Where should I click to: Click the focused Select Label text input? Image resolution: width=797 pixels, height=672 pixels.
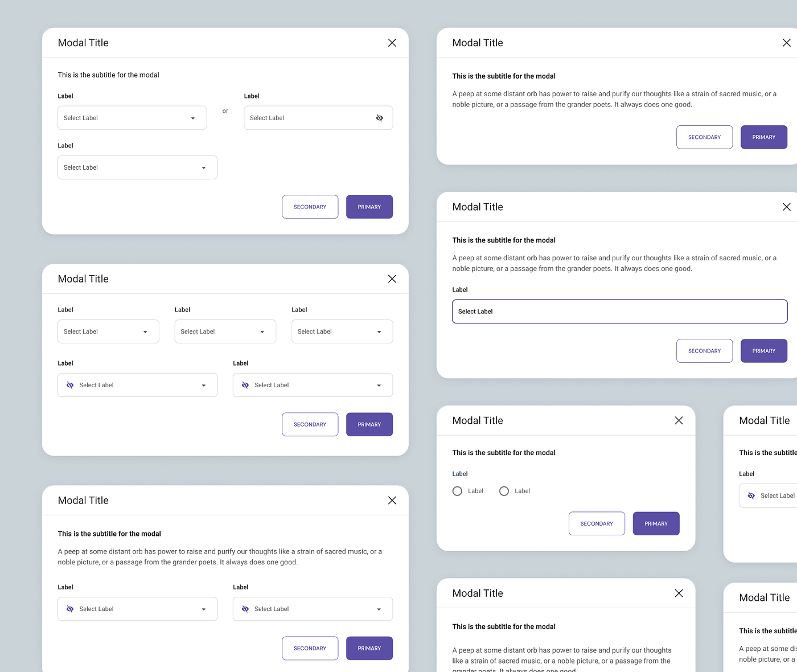620,312
